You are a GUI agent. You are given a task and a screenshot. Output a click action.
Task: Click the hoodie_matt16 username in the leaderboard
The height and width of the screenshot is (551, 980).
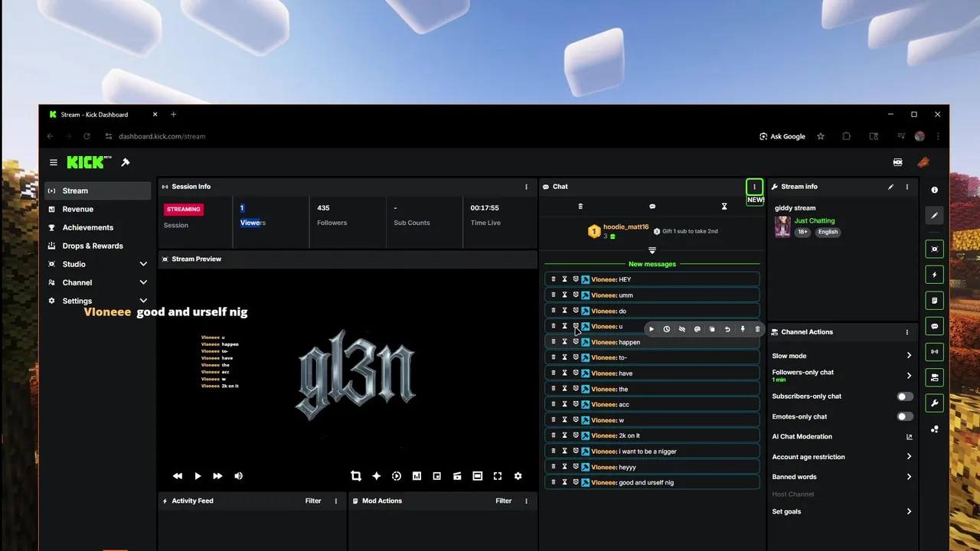[626, 227]
